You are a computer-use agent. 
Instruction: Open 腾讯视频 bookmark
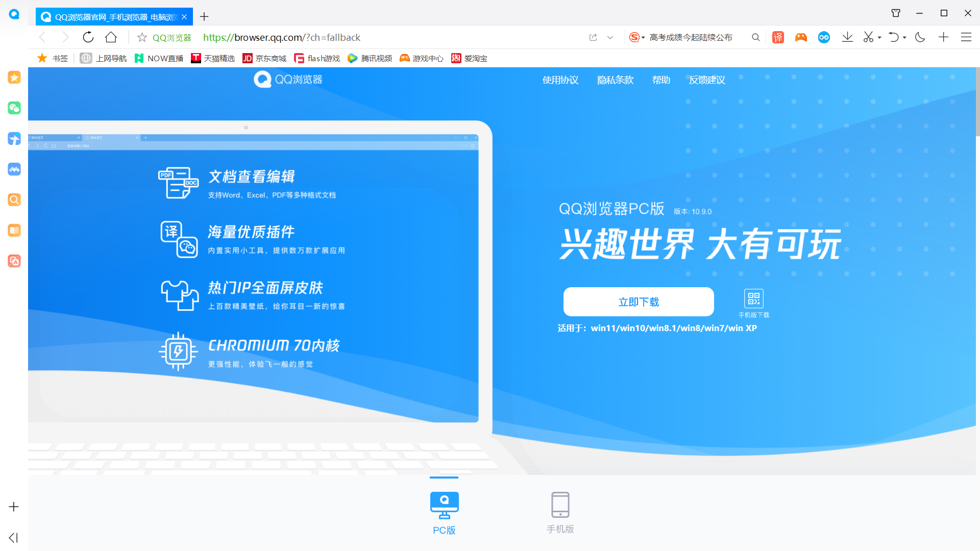point(370,58)
